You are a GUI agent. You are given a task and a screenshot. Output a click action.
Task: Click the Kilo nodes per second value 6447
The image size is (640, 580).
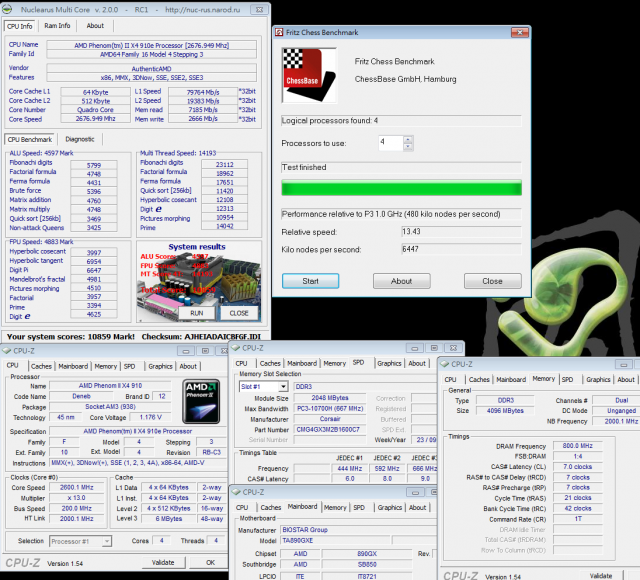coord(461,249)
